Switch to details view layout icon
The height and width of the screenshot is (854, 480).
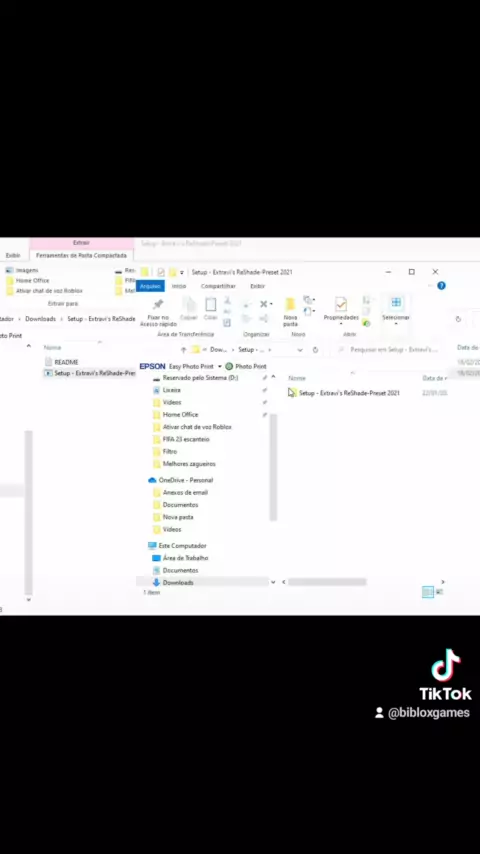click(428, 592)
